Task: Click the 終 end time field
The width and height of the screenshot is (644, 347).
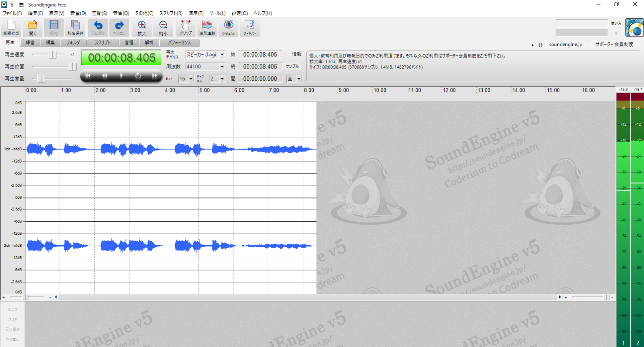Action: (x=260, y=66)
